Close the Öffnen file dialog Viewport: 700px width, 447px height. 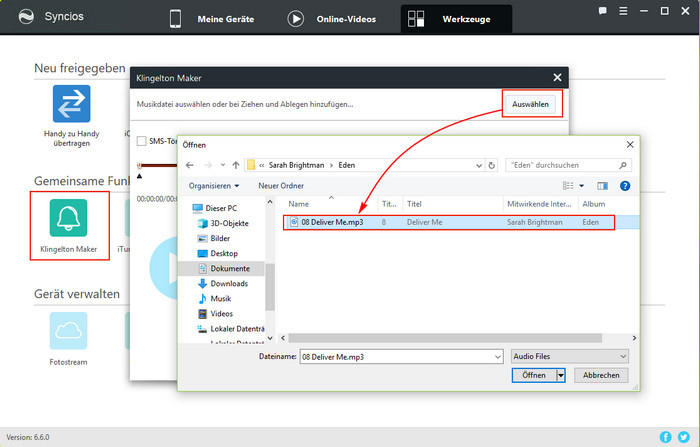(630, 145)
